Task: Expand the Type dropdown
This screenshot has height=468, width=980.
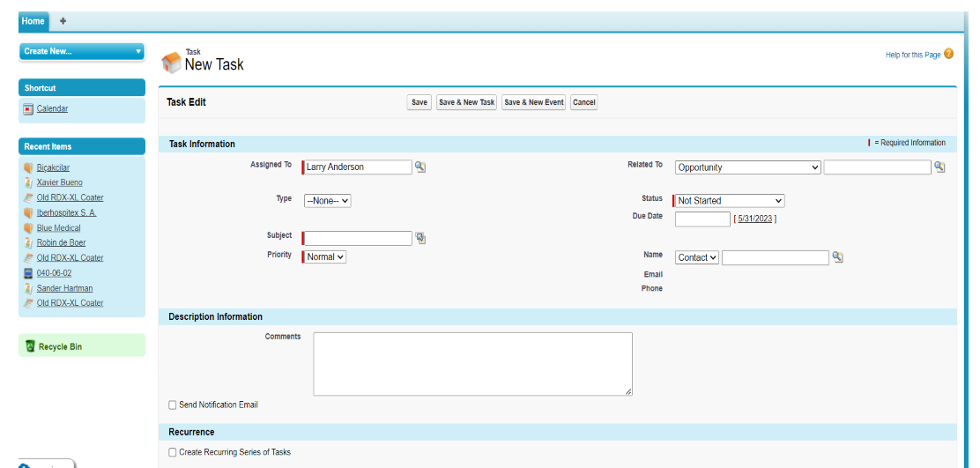Action: coord(327,201)
